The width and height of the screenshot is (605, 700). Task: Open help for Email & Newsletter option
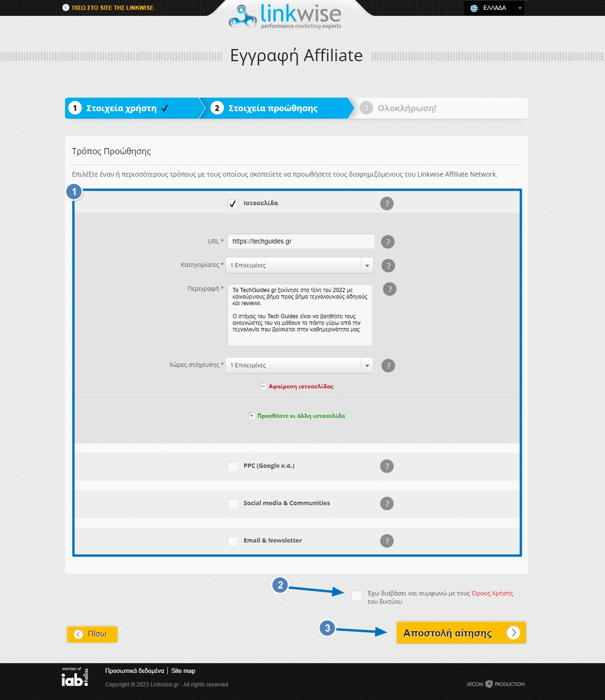(x=387, y=540)
